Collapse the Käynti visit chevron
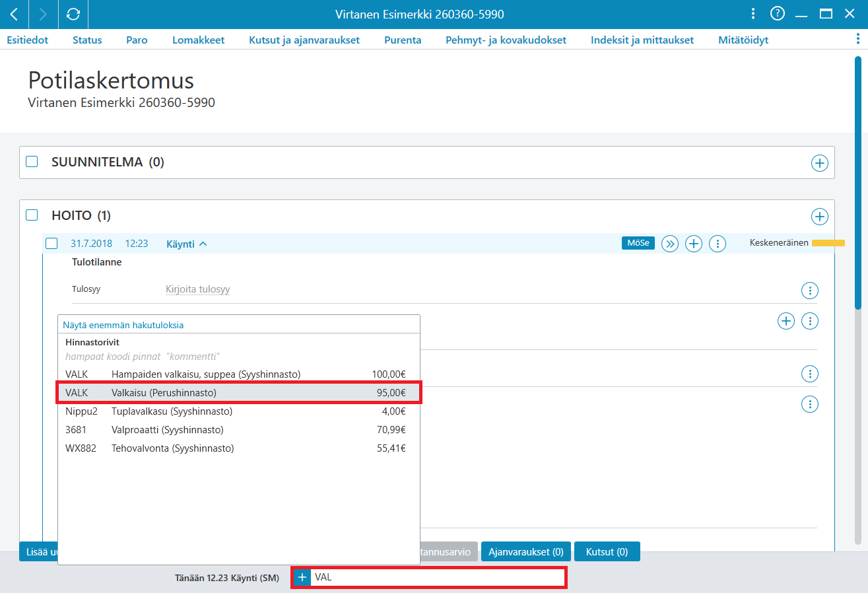868x593 pixels. [203, 244]
